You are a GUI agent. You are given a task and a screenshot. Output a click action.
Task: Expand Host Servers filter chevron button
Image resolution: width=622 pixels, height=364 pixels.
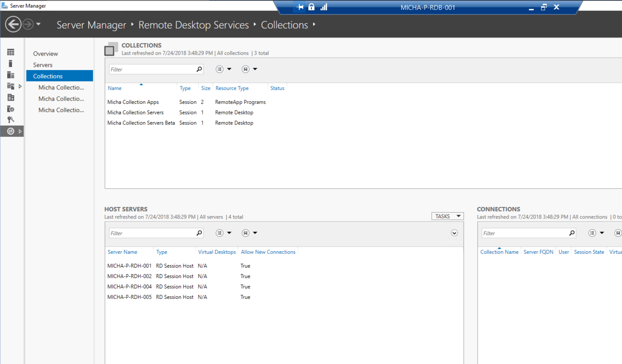point(454,233)
